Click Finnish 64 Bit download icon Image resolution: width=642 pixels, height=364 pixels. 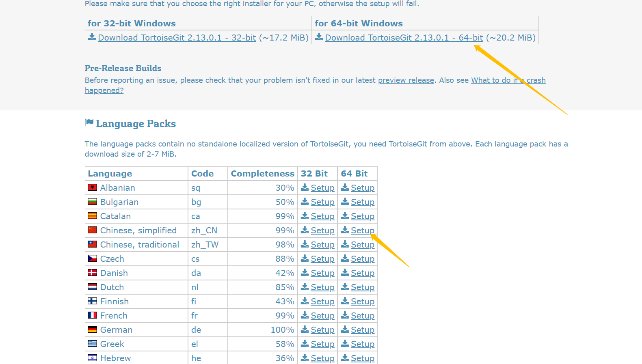[345, 301]
